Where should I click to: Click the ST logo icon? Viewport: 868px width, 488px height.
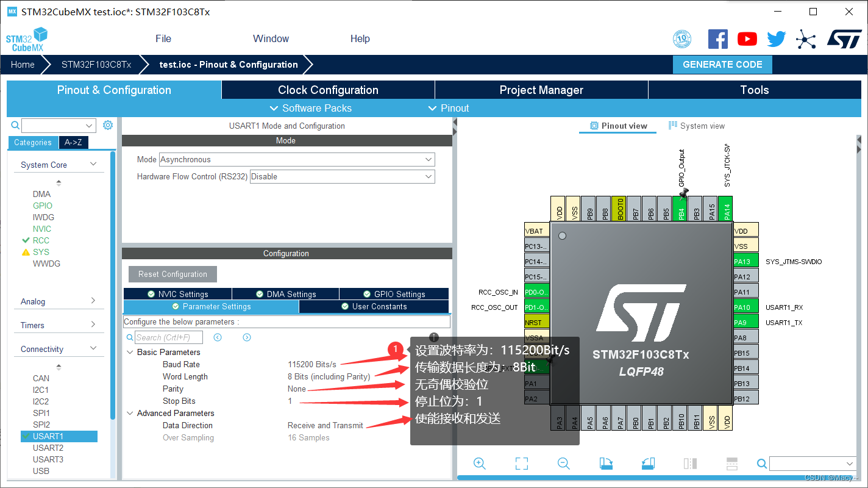[x=844, y=38]
